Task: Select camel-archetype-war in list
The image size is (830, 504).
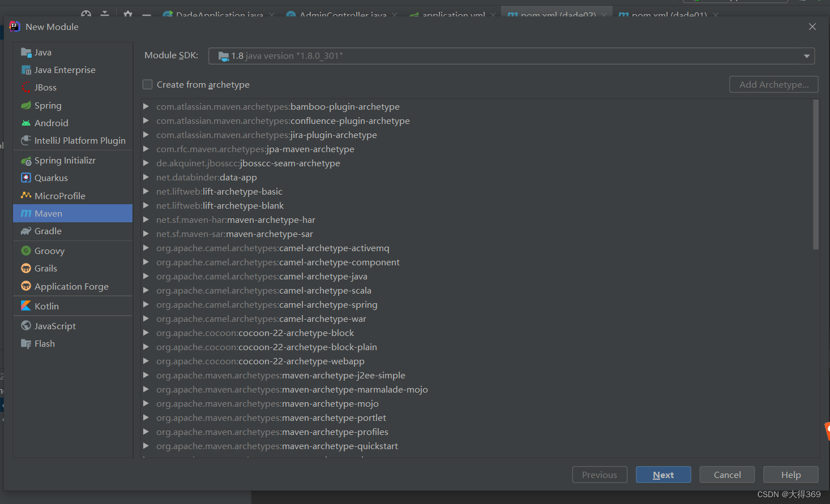Action: [477, 318]
